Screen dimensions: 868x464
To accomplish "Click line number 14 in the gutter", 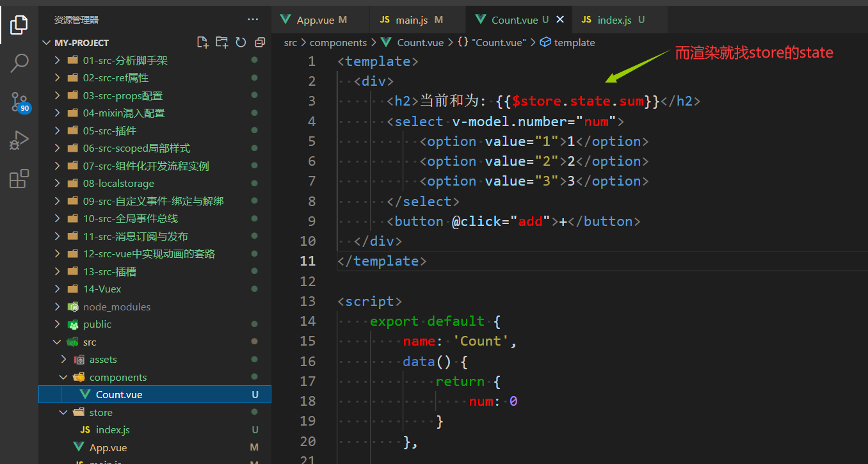I will pyautogui.click(x=308, y=321).
